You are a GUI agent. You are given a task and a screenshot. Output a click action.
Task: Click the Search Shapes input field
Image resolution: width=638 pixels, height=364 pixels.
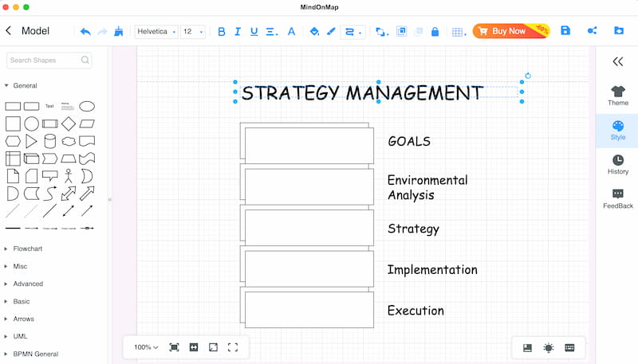[x=49, y=60]
